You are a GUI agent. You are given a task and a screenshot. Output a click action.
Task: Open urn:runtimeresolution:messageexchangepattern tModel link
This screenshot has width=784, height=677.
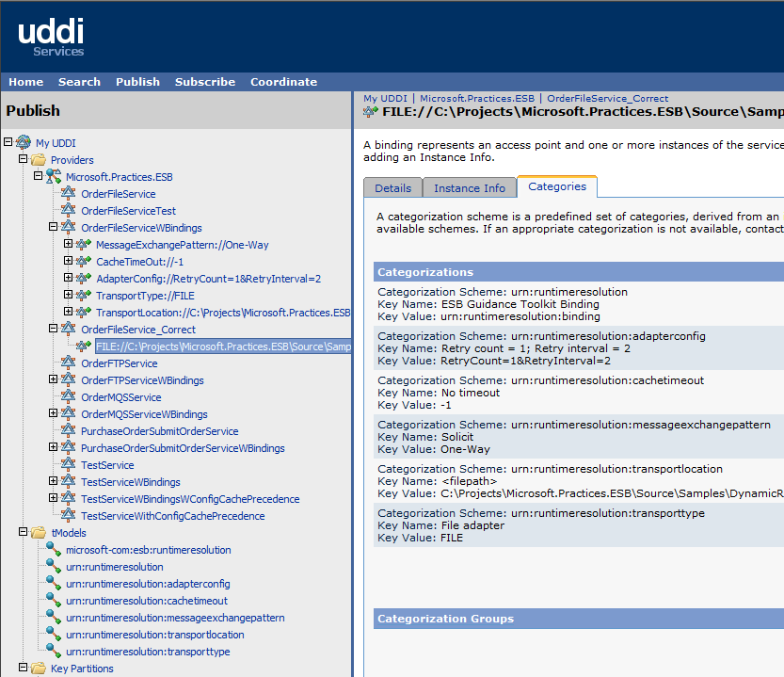coord(175,618)
